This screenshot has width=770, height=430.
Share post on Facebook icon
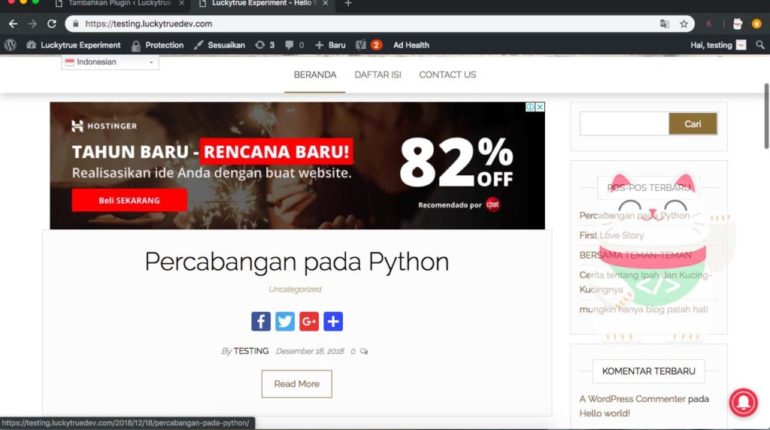[x=260, y=321]
